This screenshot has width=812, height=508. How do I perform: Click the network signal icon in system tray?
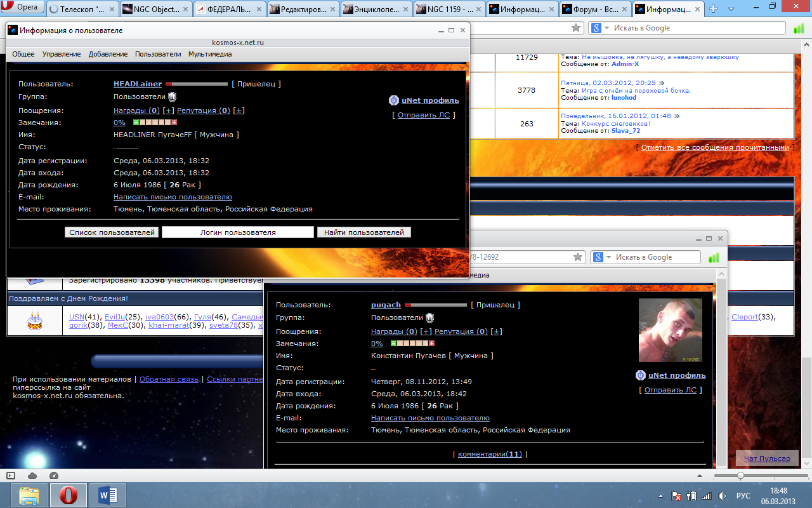707,496
